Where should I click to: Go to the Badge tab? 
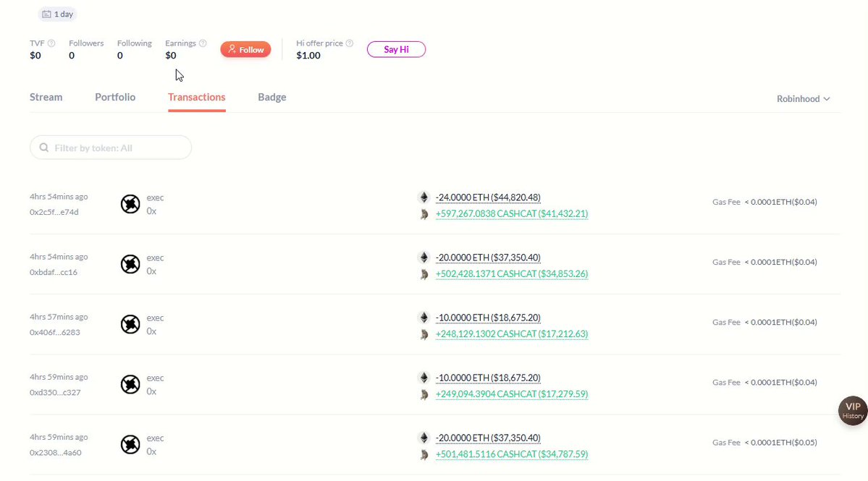(271, 98)
